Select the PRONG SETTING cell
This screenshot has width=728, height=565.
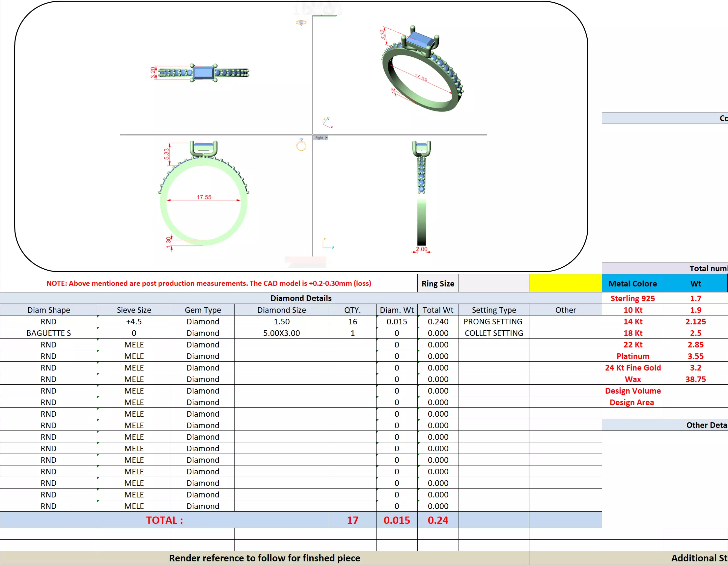[493, 321]
